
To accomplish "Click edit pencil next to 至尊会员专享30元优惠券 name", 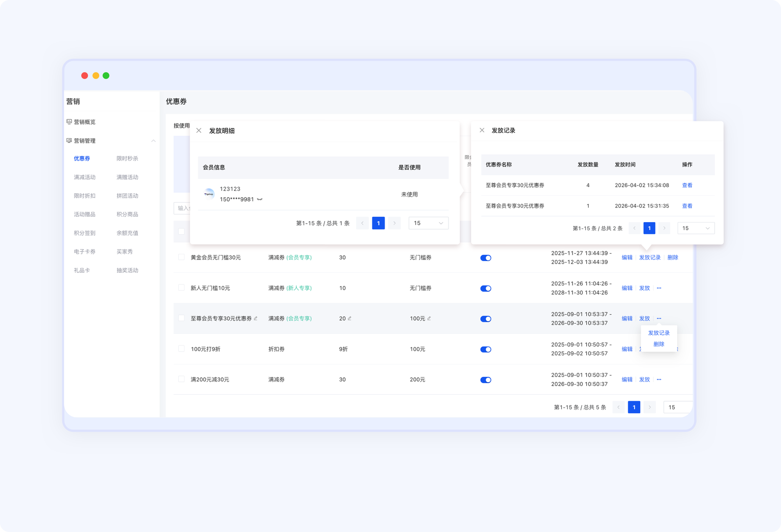I will click(x=256, y=319).
